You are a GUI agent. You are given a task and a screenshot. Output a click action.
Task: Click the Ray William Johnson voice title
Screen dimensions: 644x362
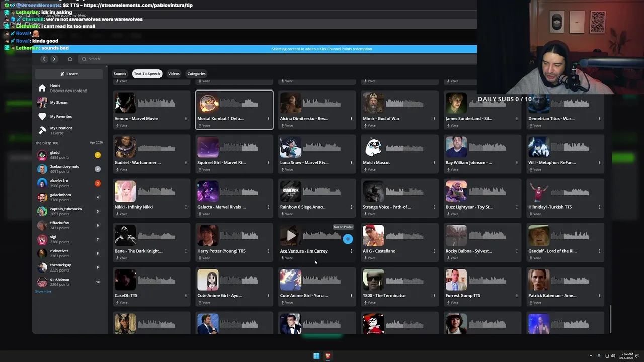point(469,163)
